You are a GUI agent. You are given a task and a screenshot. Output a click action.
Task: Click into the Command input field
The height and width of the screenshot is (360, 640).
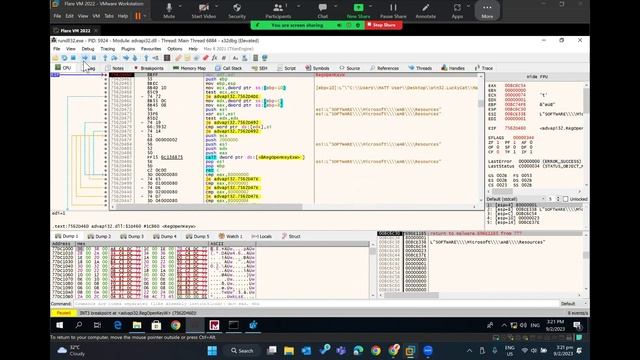pos(316,304)
